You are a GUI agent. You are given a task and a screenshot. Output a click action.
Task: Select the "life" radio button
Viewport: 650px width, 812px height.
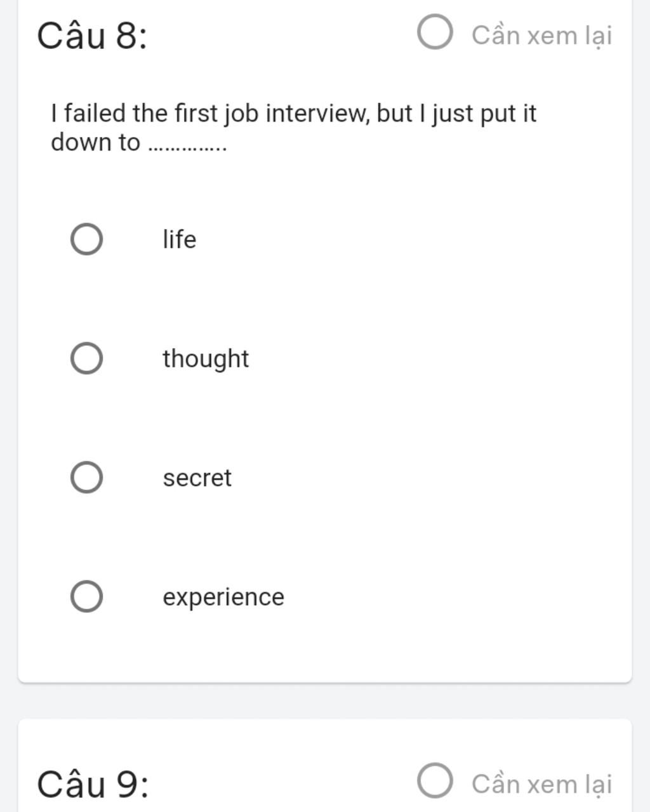(86, 239)
